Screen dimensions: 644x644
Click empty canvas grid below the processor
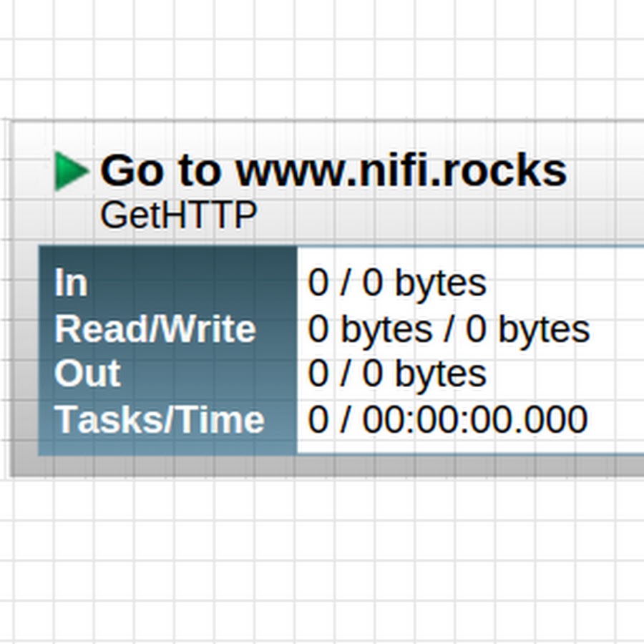(322, 560)
